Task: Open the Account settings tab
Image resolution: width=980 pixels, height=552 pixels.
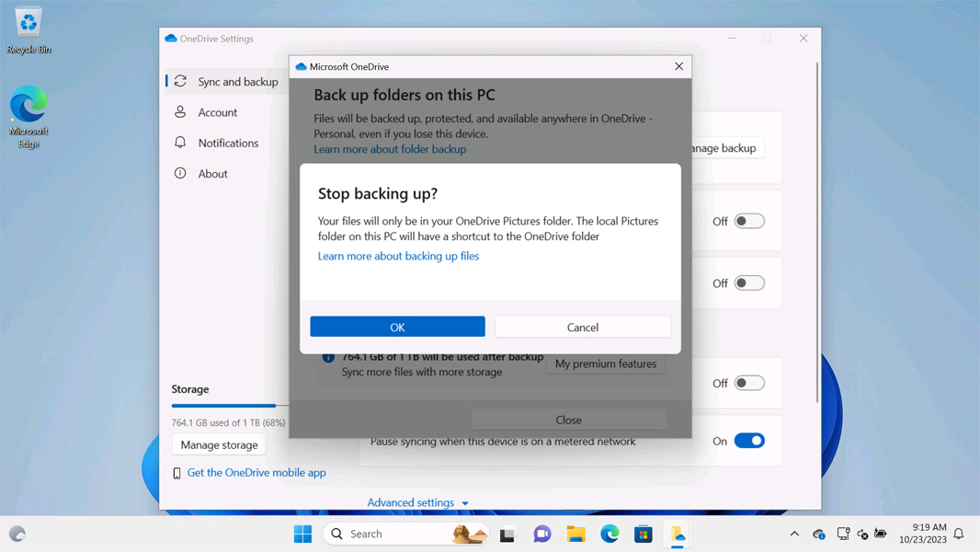Action: (217, 112)
